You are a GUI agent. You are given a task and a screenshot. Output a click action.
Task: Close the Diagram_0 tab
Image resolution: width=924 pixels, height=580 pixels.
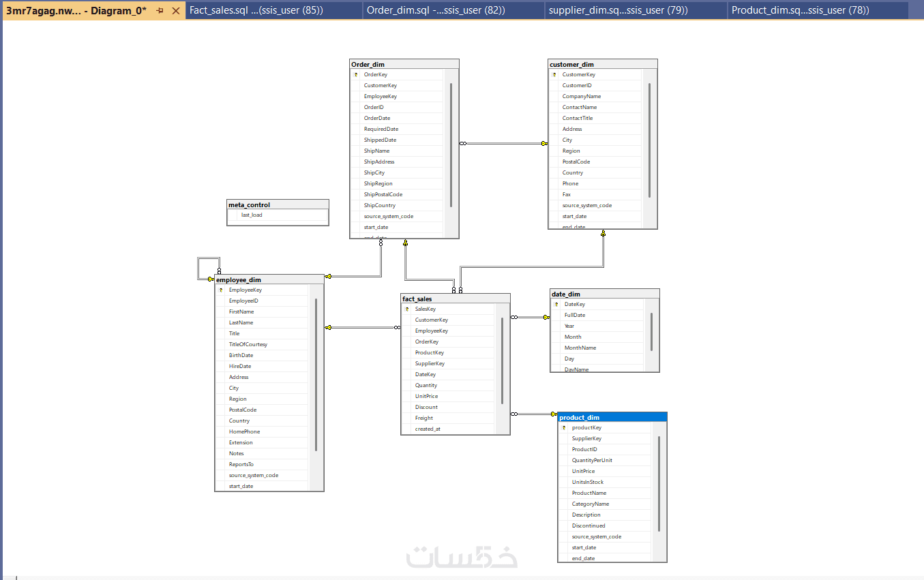pyautogui.click(x=175, y=11)
